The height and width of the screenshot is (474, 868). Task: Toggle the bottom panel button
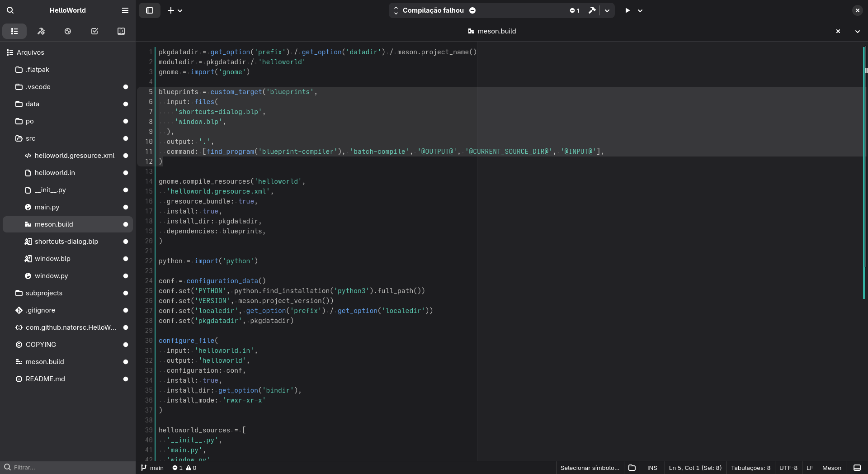tap(857, 468)
